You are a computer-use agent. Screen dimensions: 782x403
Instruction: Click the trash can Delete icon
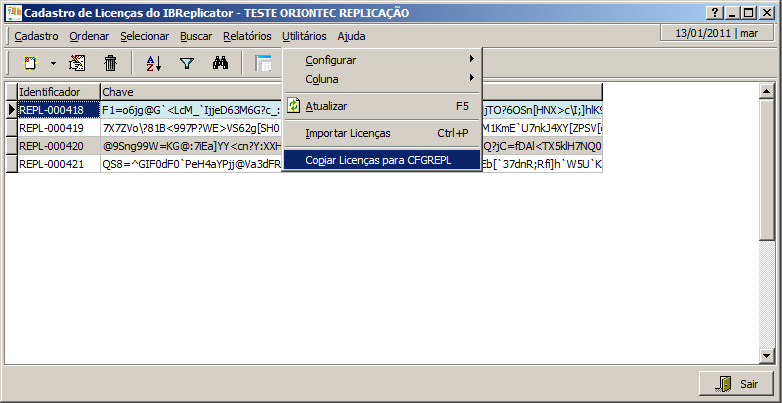click(110, 63)
